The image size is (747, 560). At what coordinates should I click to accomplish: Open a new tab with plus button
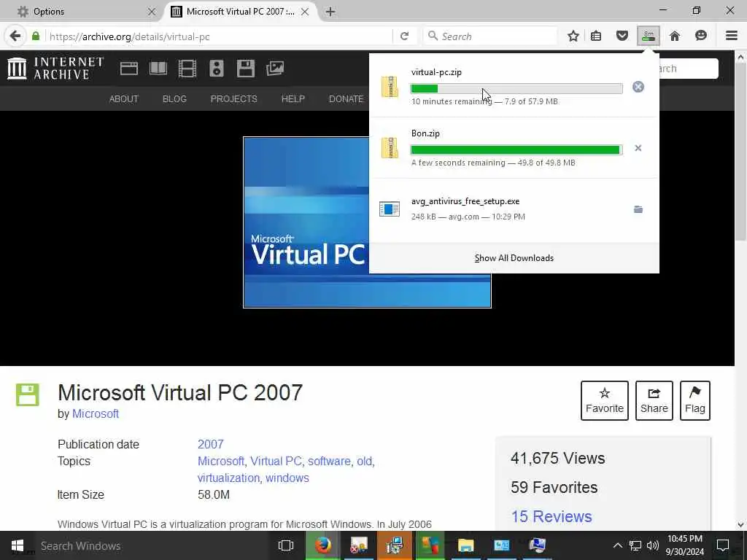pyautogui.click(x=330, y=12)
